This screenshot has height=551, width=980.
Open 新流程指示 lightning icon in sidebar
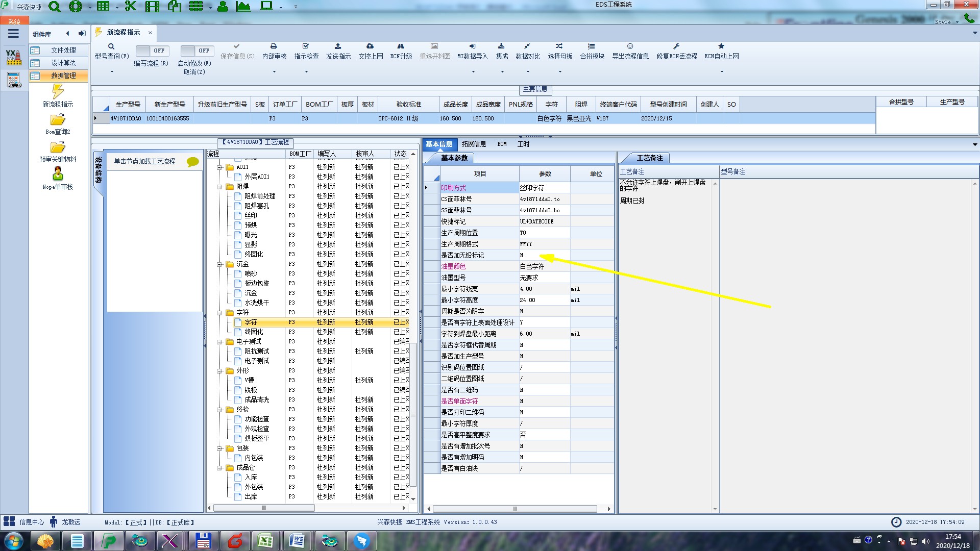click(58, 92)
